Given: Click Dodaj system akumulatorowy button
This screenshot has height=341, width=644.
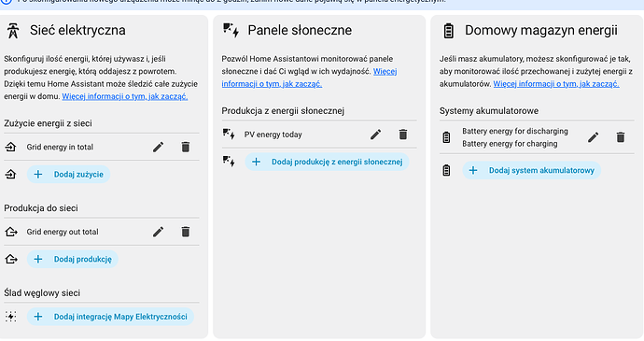Looking at the screenshot, I should tap(532, 170).
